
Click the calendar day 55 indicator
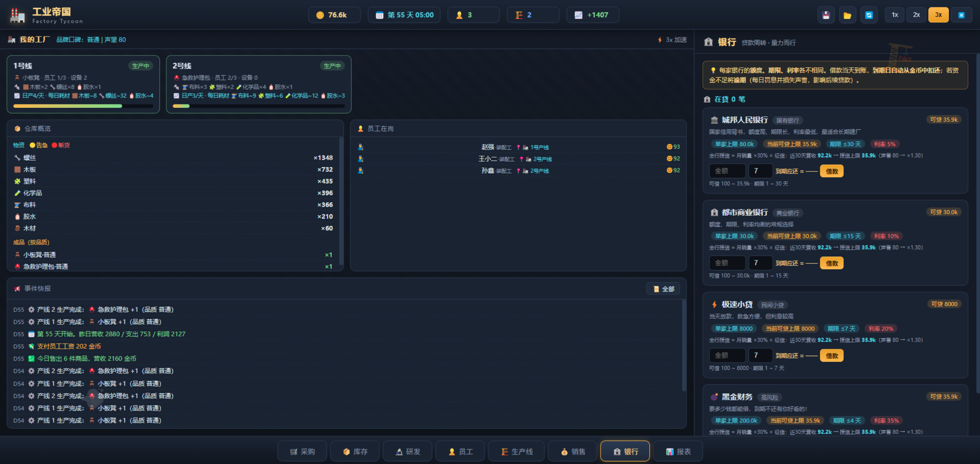point(404,15)
